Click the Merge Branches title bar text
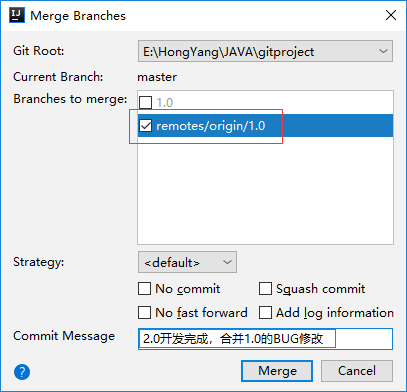The width and height of the screenshot is (407, 392). [x=78, y=16]
